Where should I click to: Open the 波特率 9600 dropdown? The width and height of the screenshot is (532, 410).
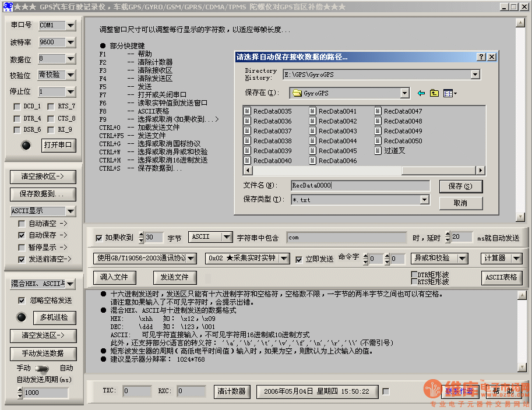point(71,43)
